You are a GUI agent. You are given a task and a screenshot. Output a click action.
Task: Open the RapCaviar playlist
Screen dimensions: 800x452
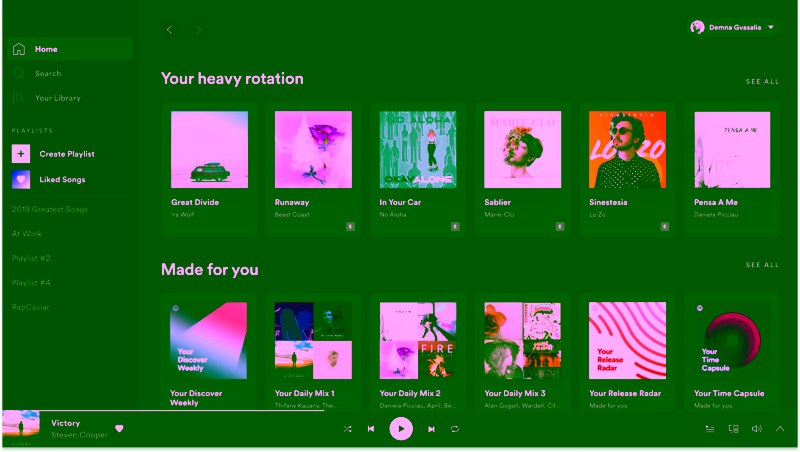30,307
